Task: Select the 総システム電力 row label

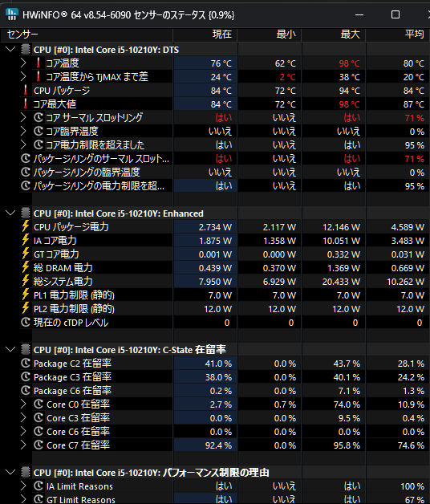Action: 63,282
